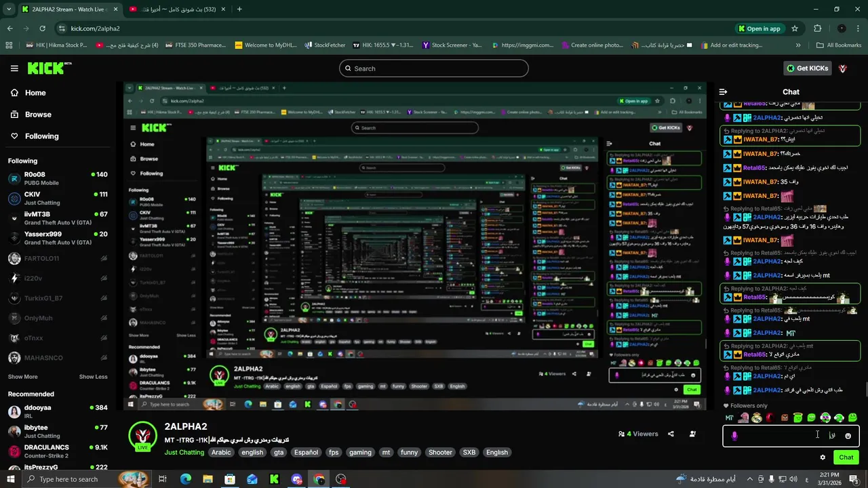
Task: Open iivMT3B channel in Following list
Action: (58, 218)
